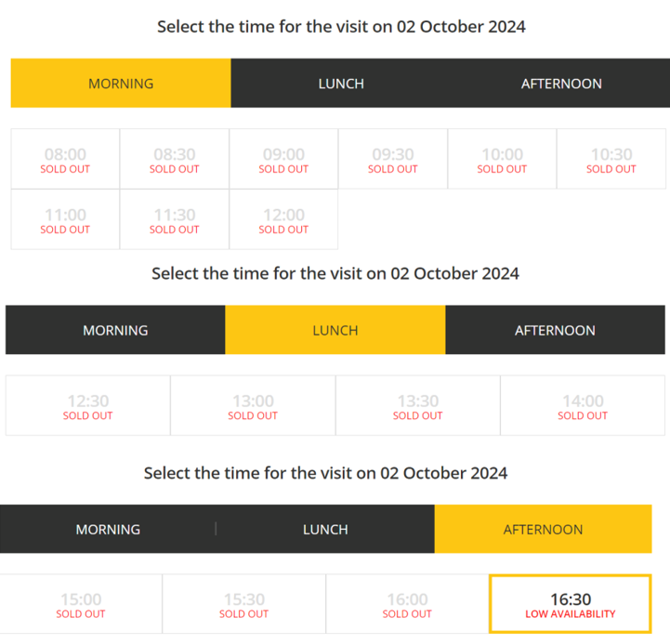This screenshot has height=644, width=670.
Task: Choose the 10:00 visit time
Action: [x=502, y=159]
